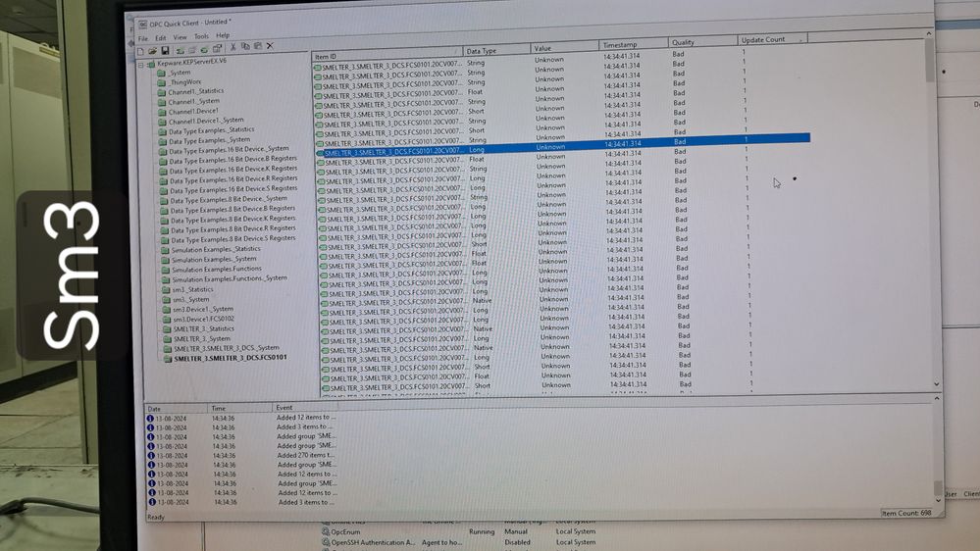980x551 pixels.
Task: Copy selection using toolbar Copy icon
Action: [x=245, y=46]
